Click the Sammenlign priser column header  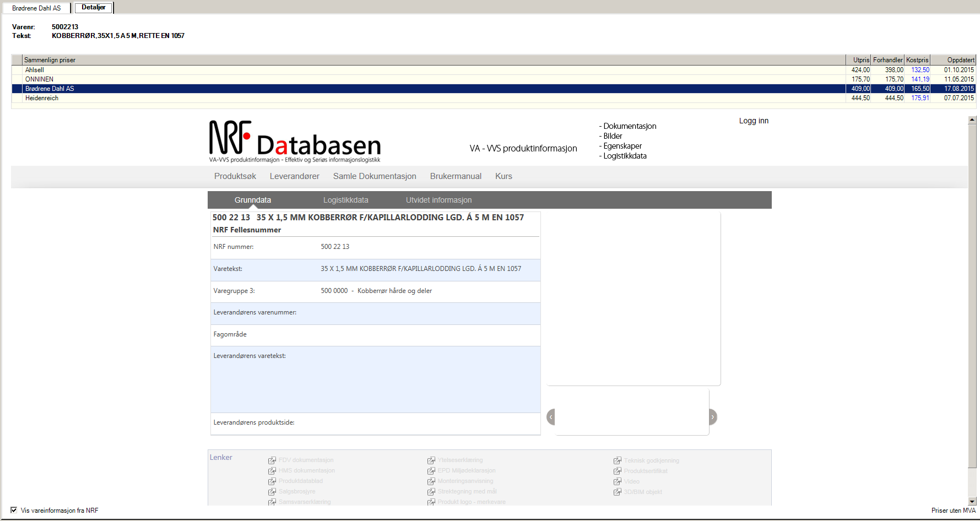[434, 60]
